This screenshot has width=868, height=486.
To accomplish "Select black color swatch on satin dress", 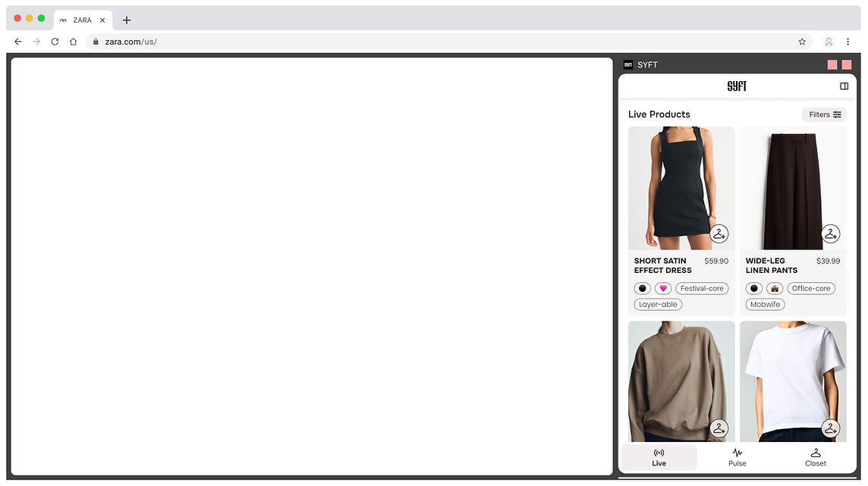I will click(642, 288).
